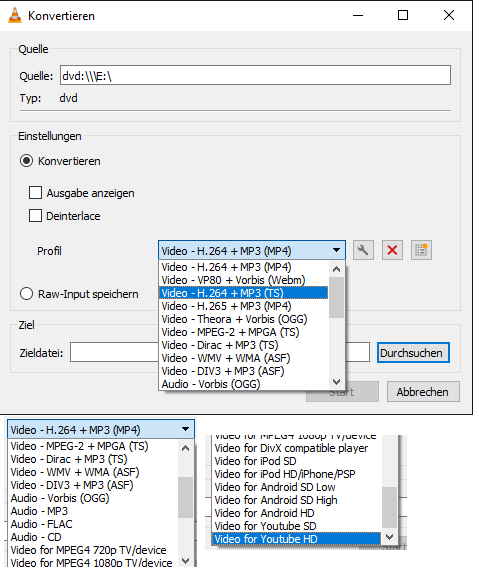Select Video for Android SD High
This screenshot has height=579, width=479.
click(x=297, y=500)
